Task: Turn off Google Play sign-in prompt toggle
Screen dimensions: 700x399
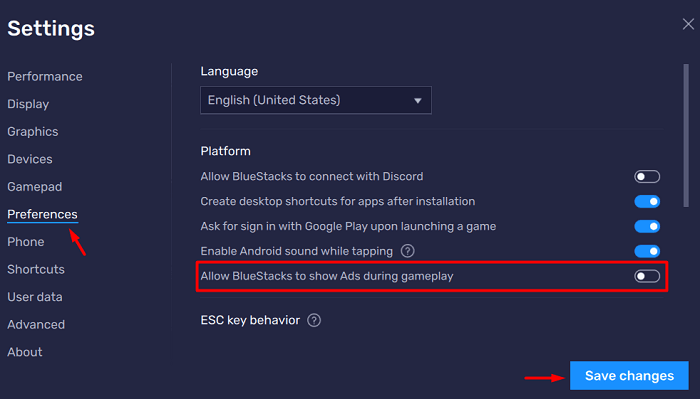Action: [x=647, y=226]
